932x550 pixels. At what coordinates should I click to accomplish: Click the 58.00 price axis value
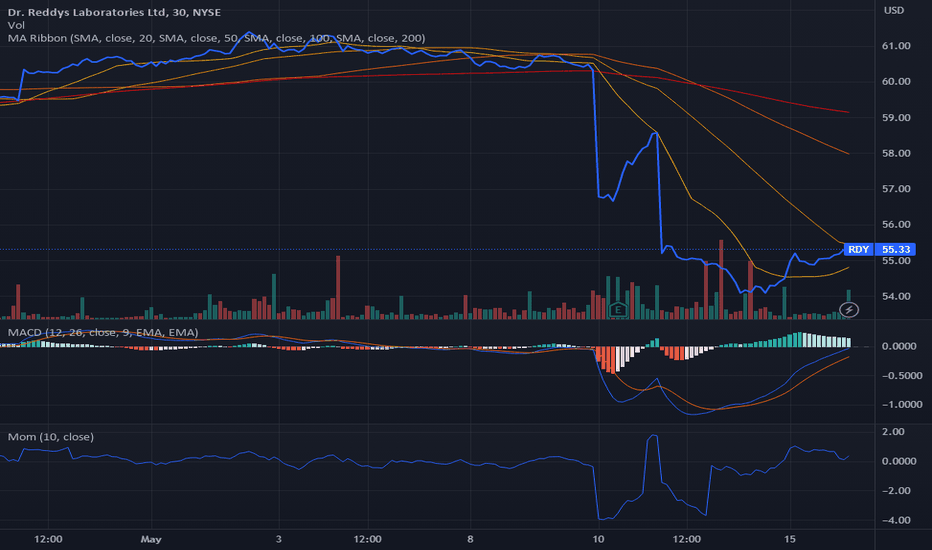[896, 153]
